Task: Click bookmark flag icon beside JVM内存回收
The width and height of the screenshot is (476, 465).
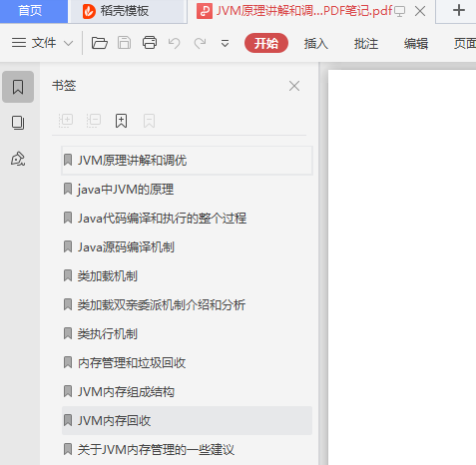Action: pyautogui.click(x=68, y=420)
